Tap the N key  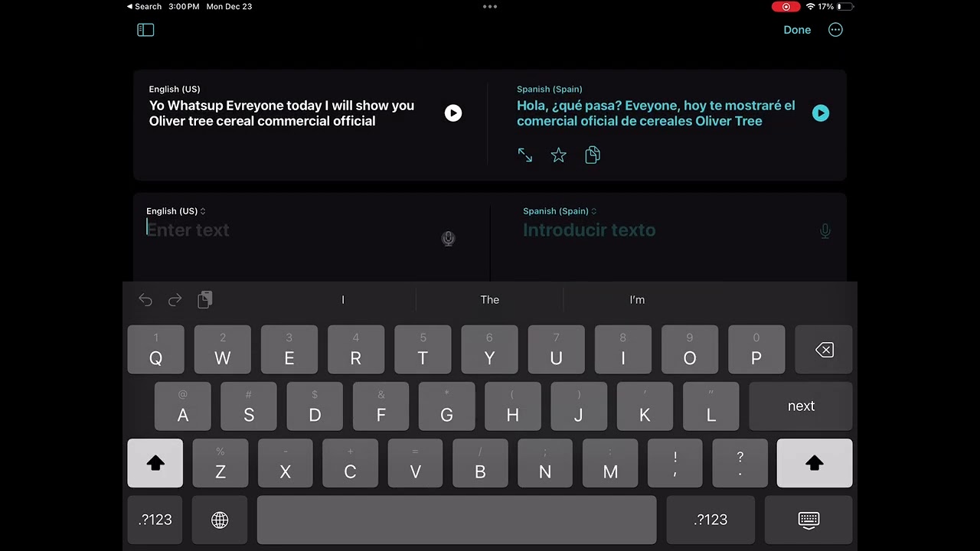click(545, 463)
